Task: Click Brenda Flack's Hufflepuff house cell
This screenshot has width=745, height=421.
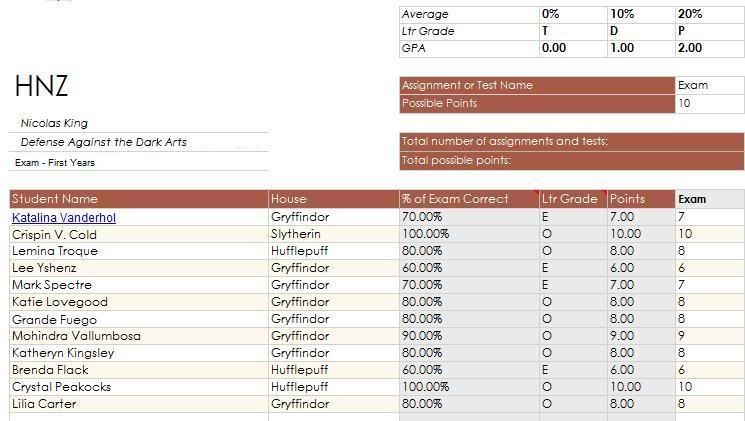Action: click(x=334, y=370)
